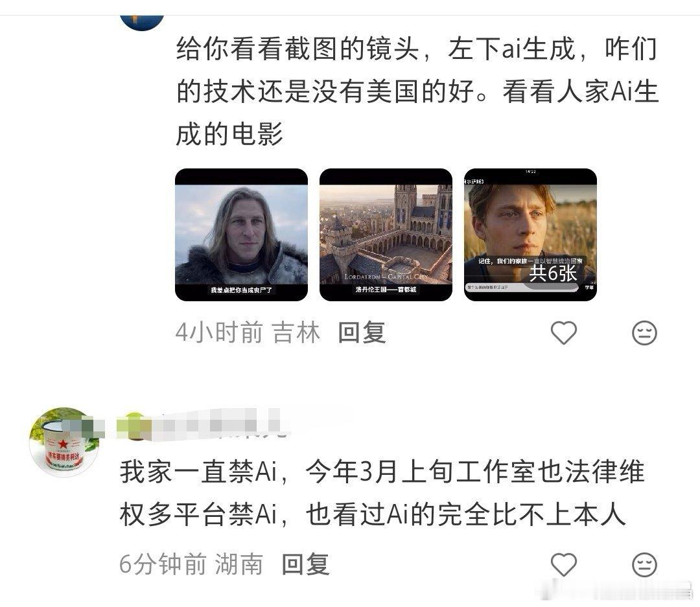Viewport: 700px width, 607px height.
Task: Like the comment posted 4小时前 from 吉林
Action: point(564,332)
